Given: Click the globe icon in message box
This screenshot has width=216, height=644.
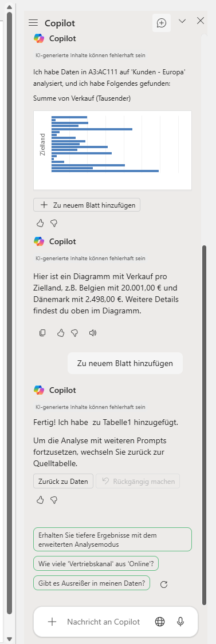Looking at the screenshot, I should 160,622.
